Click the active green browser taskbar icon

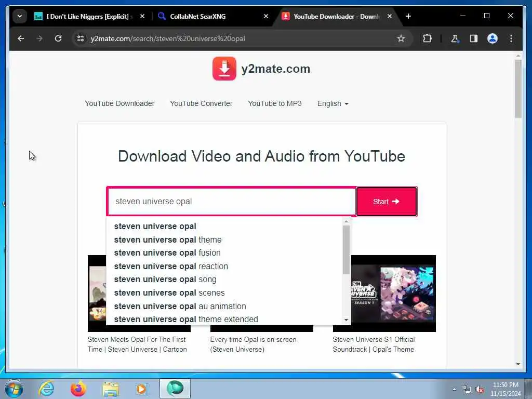pyautogui.click(x=175, y=389)
